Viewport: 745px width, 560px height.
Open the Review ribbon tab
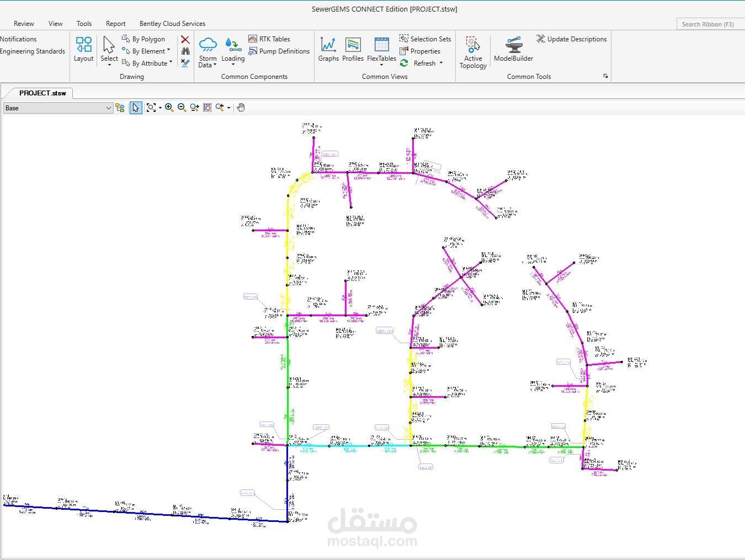pyautogui.click(x=24, y=24)
